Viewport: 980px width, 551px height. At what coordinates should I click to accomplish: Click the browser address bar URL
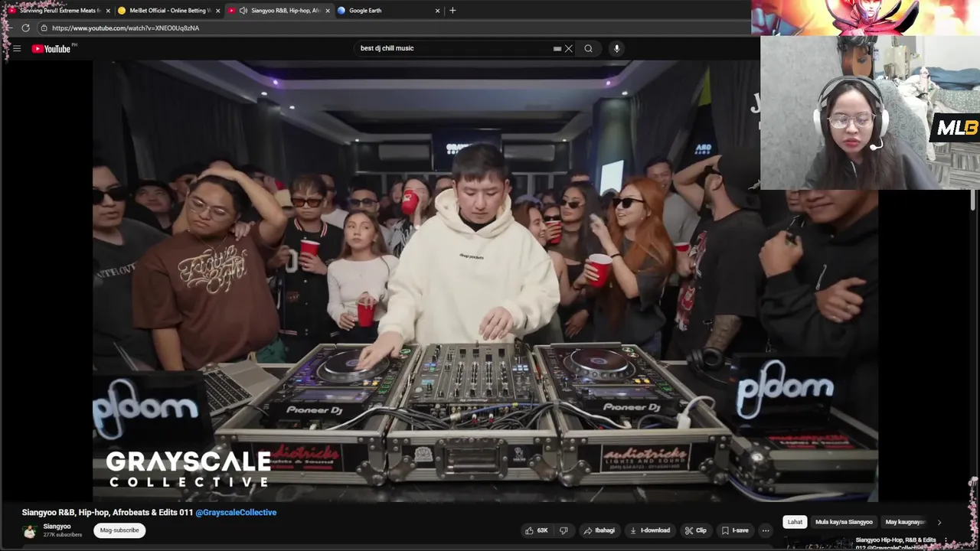click(126, 28)
